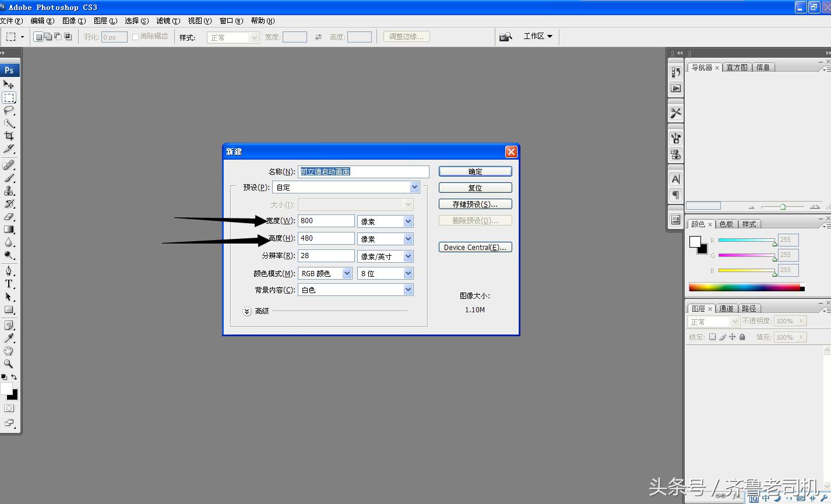Image resolution: width=831 pixels, height=504 pixels.
Task: Select the Crop tool
Action: coord(9,136)
